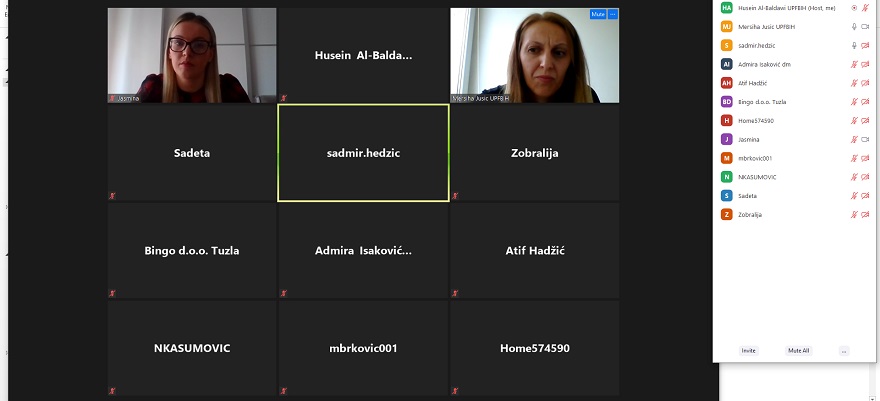
Task: Click the BD avatar for Bingo d.o.o. Tuzla
Action: tap(727, 102)
